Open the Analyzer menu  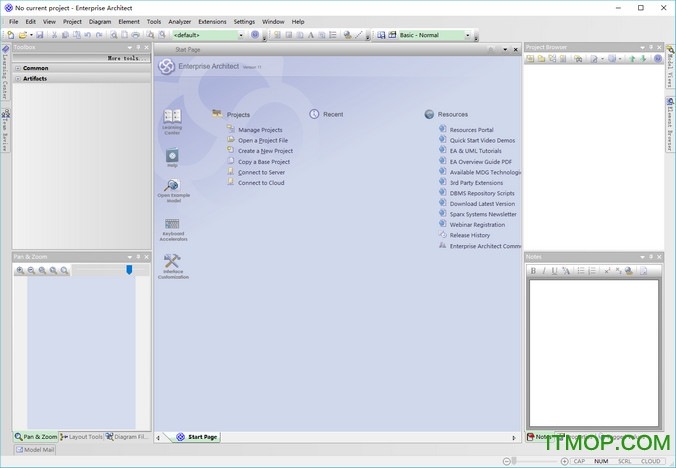[180, 22]
